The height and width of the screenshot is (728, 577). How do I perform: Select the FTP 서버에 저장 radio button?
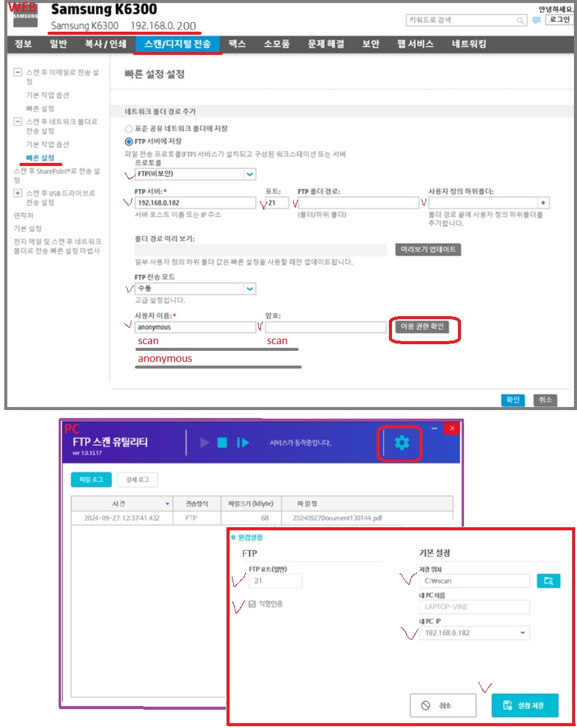129,142
